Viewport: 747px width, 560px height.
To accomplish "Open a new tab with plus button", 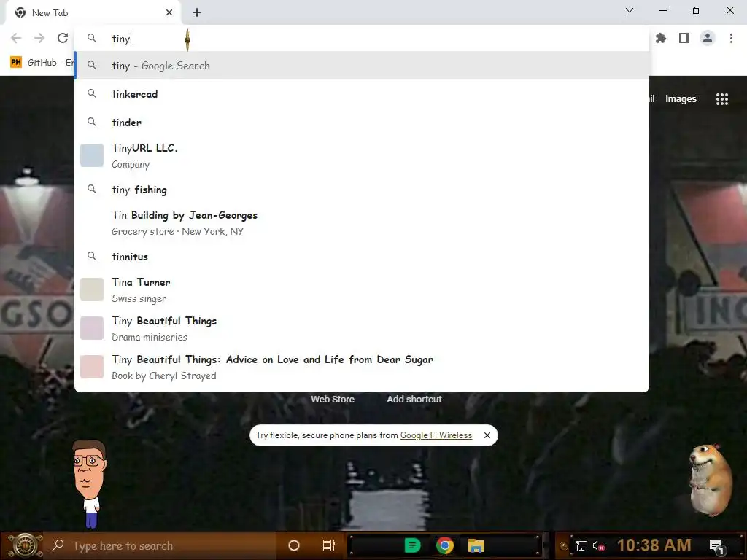I will pyautogui.click(x=197, y=13).
